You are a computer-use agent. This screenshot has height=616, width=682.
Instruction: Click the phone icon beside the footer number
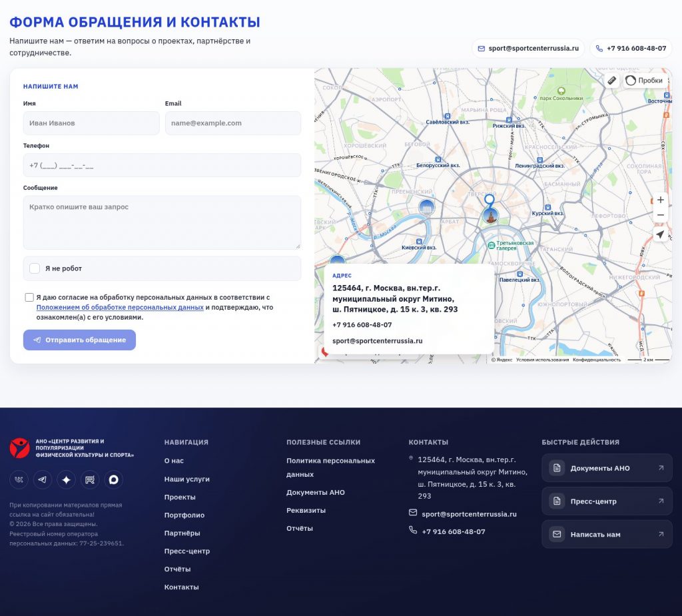pos(413,530)
